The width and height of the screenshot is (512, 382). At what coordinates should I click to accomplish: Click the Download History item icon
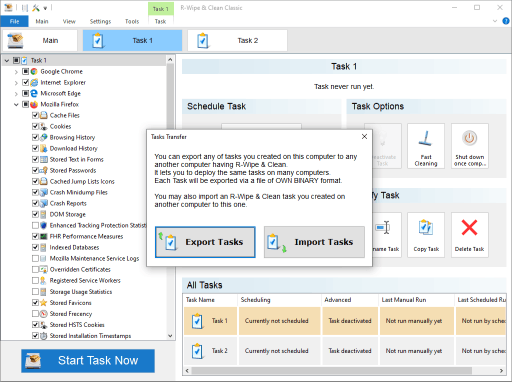click(44, 148)
